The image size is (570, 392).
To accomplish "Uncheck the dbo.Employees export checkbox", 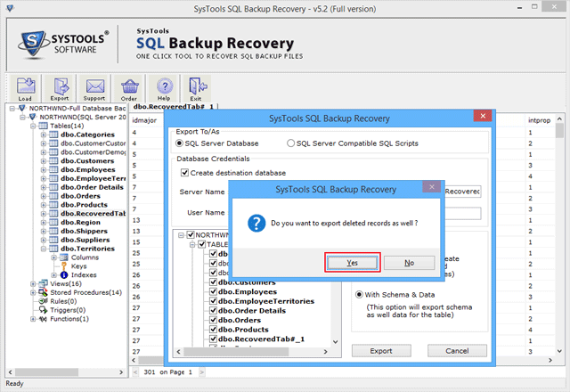I will [x=214, y=291].
